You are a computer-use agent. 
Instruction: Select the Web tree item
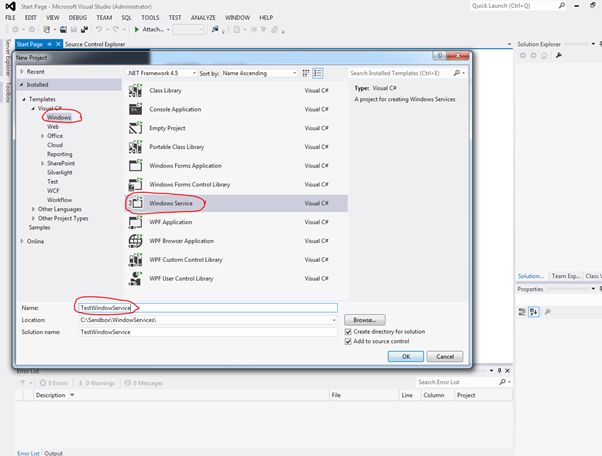pyautogui.click(x=53, y=127)
